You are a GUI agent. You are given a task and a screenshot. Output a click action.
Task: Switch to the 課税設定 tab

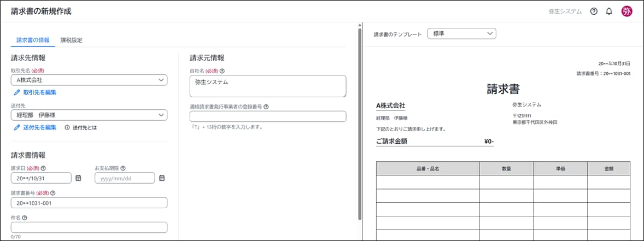click(71, 40)
